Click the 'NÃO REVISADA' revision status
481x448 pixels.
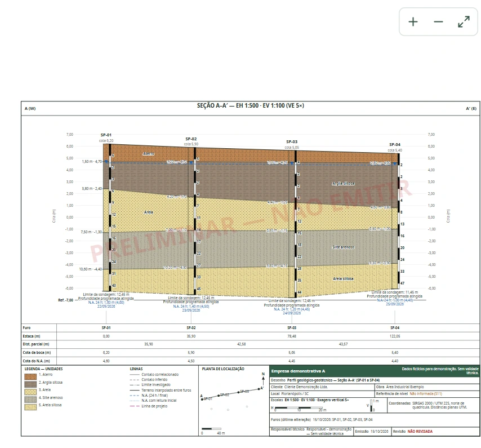click(420, 432)
